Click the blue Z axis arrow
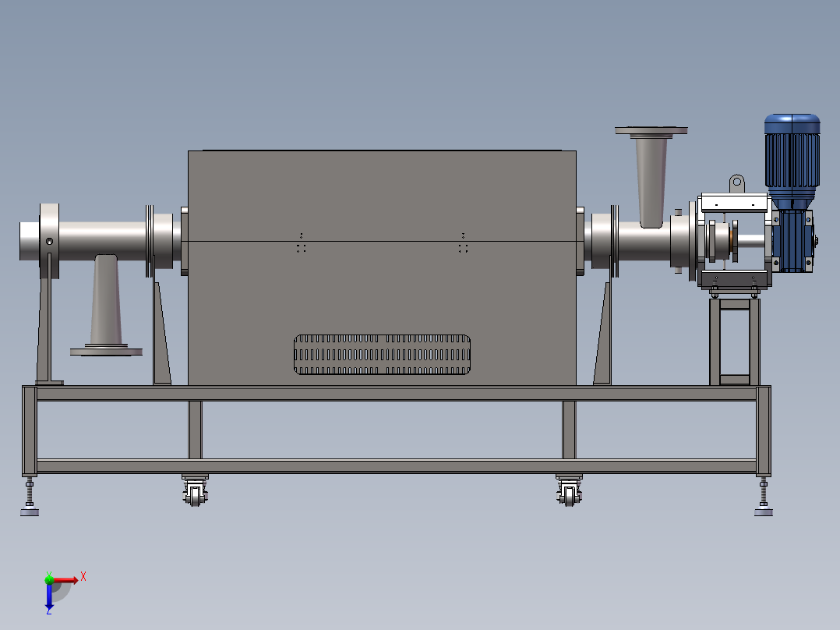 [x=49, y=596]
